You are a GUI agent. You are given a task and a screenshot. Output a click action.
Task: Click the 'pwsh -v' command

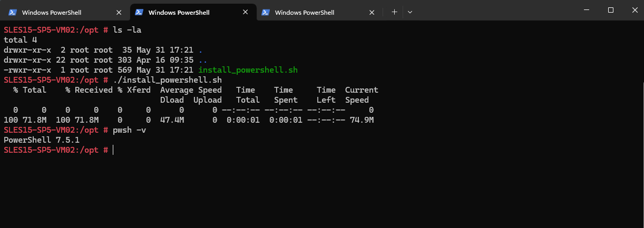[x=130, y=130]
